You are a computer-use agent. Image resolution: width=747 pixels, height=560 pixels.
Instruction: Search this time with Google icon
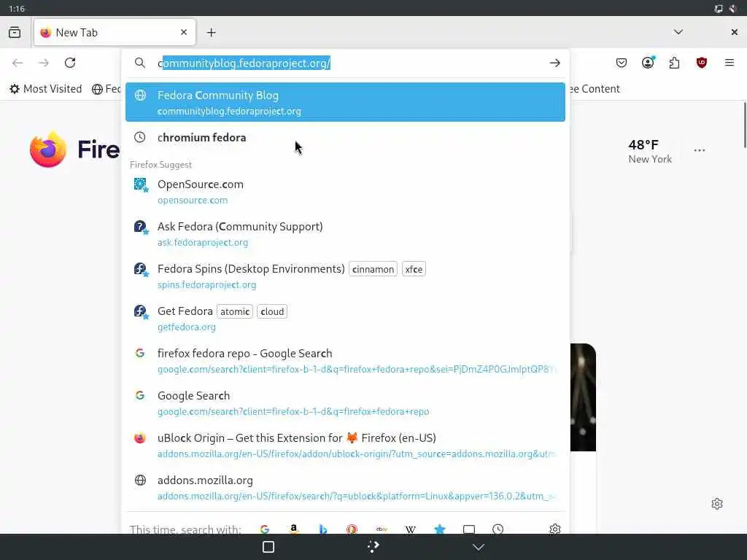tap(265, 529)
